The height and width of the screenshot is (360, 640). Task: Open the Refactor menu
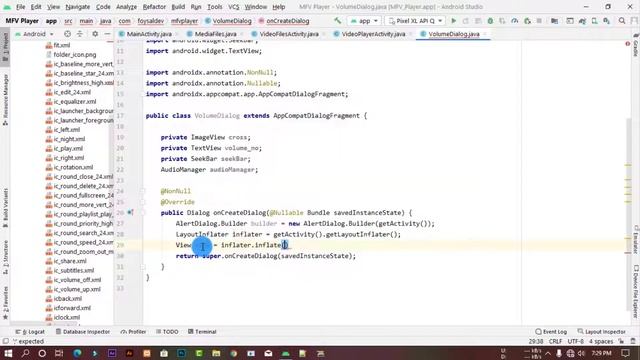coord(154,7)
